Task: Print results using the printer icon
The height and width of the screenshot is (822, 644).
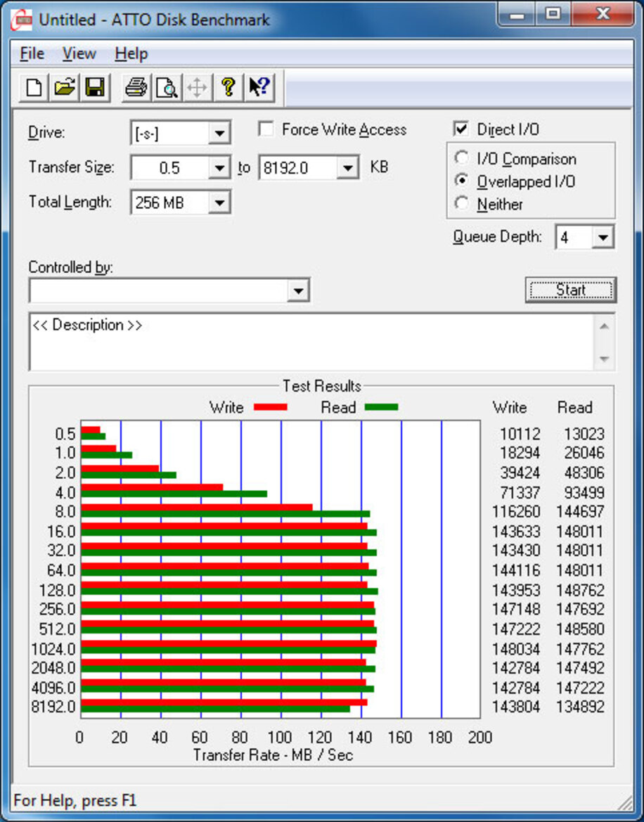Action: tap(136, 87)
